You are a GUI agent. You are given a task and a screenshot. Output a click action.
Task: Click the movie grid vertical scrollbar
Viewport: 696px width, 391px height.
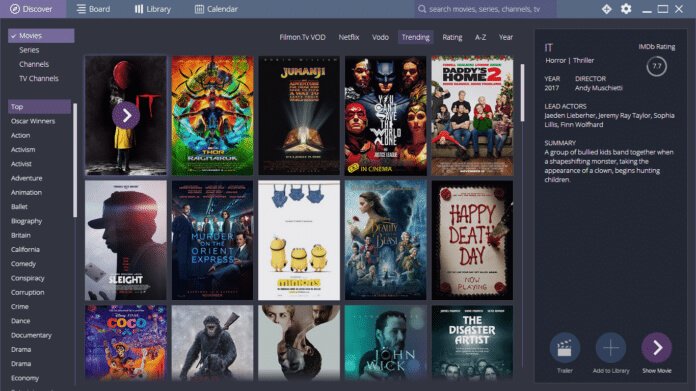(522, 93)
